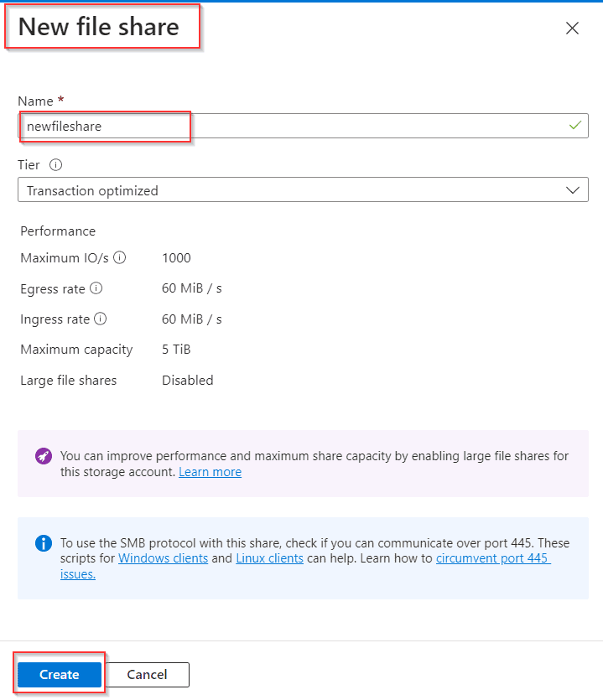Click the Egress rate info icon
The width and height of the screenshot is (603, 700).
coord(96,289)
